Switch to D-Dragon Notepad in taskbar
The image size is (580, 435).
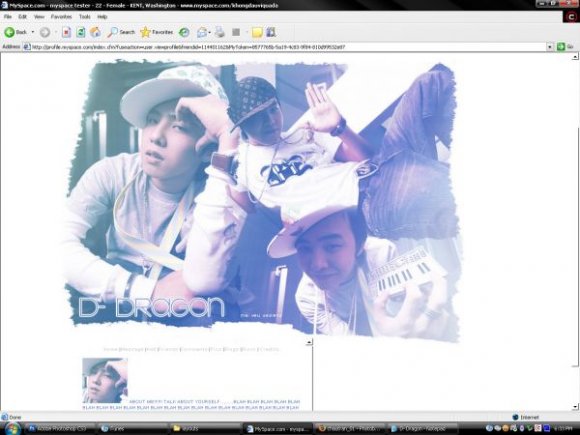click(422, 429)
